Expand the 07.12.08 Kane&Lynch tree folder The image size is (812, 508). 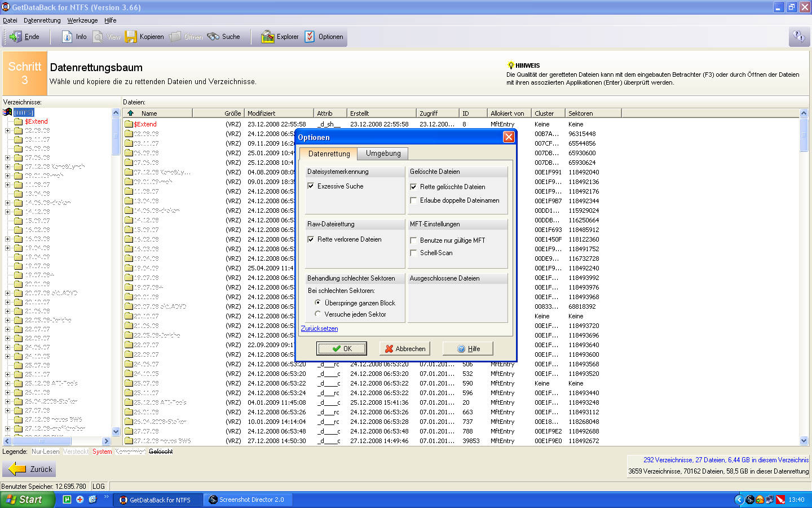tap(8, 167)
